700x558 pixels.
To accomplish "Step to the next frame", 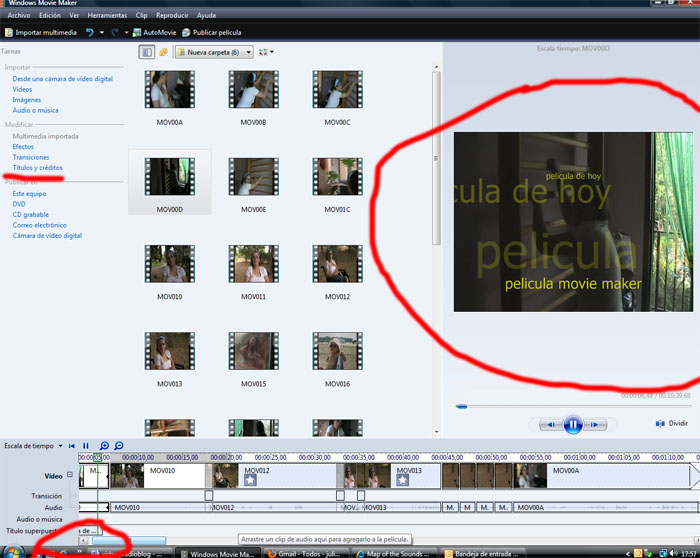I will click(595, 425).
